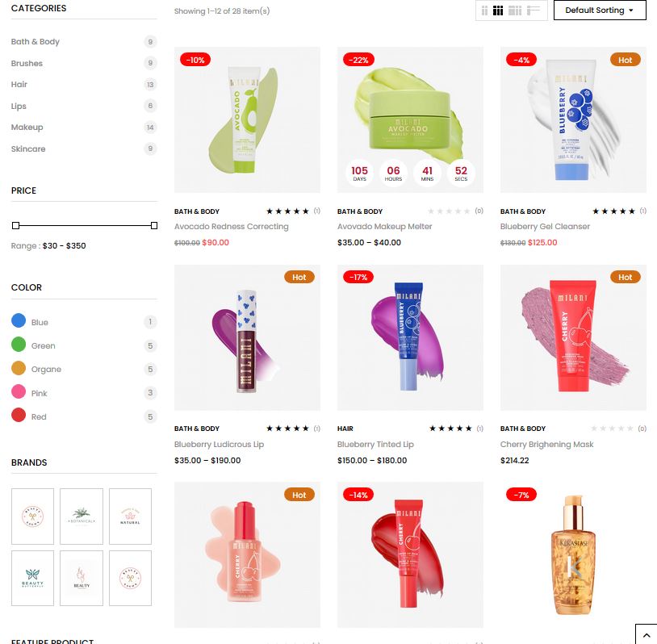
Task: Click the back-to-top arrow icon
Action: 647,635
